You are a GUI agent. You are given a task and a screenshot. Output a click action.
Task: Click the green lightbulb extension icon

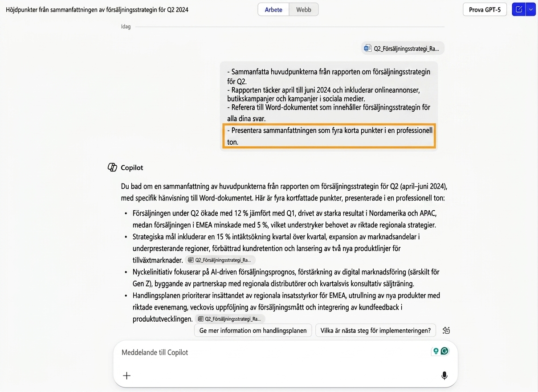[x=436, y=351]
